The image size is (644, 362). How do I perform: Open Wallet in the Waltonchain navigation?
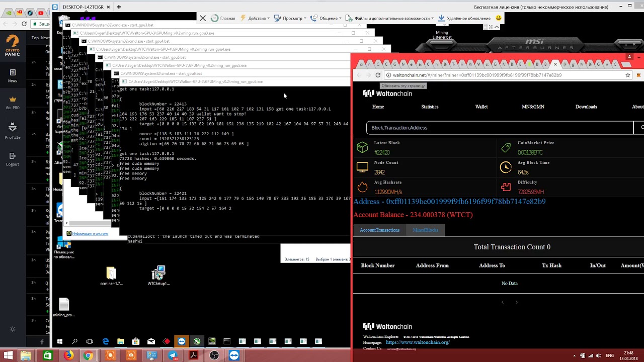[481, 107]
